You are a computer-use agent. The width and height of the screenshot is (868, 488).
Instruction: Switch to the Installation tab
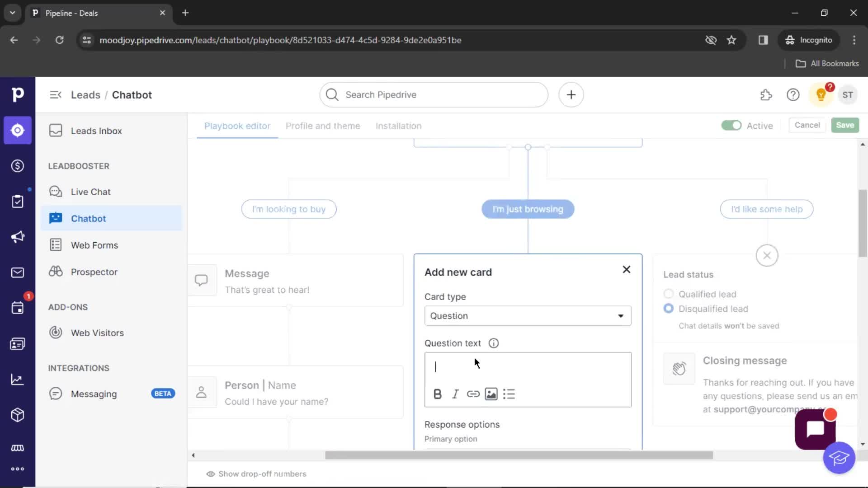point(399,126)
